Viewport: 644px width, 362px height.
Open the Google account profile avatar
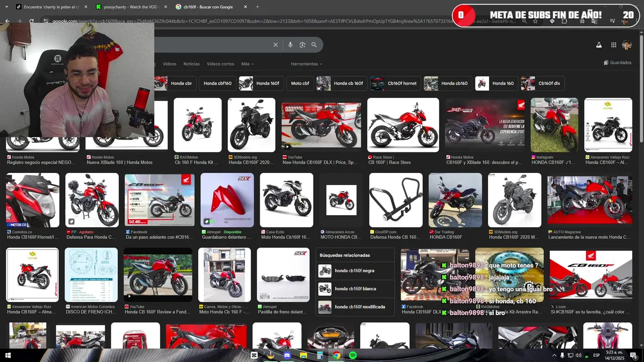point(627,45)
